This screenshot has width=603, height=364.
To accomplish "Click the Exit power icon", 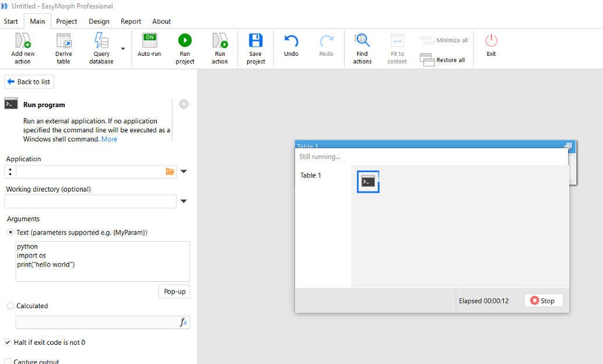I will tap(491, 40).
